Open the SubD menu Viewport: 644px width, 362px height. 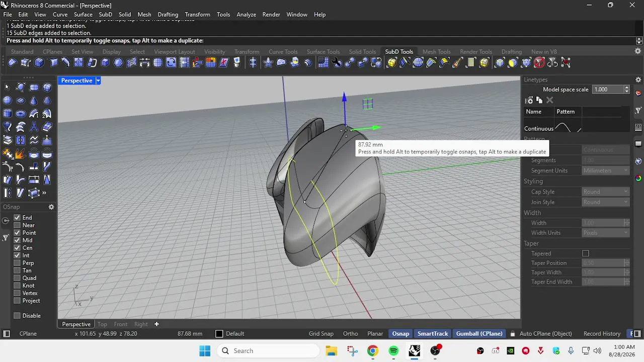[105, 15]
